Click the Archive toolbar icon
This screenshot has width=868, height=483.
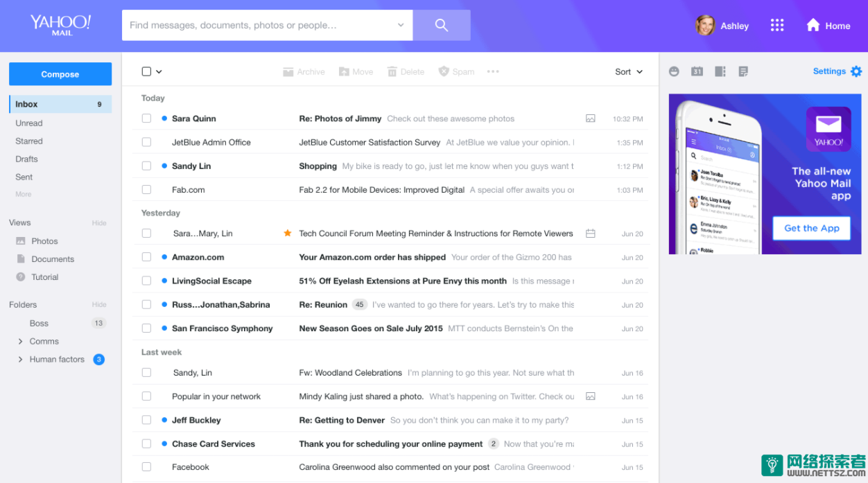click(x=288, y=71)
